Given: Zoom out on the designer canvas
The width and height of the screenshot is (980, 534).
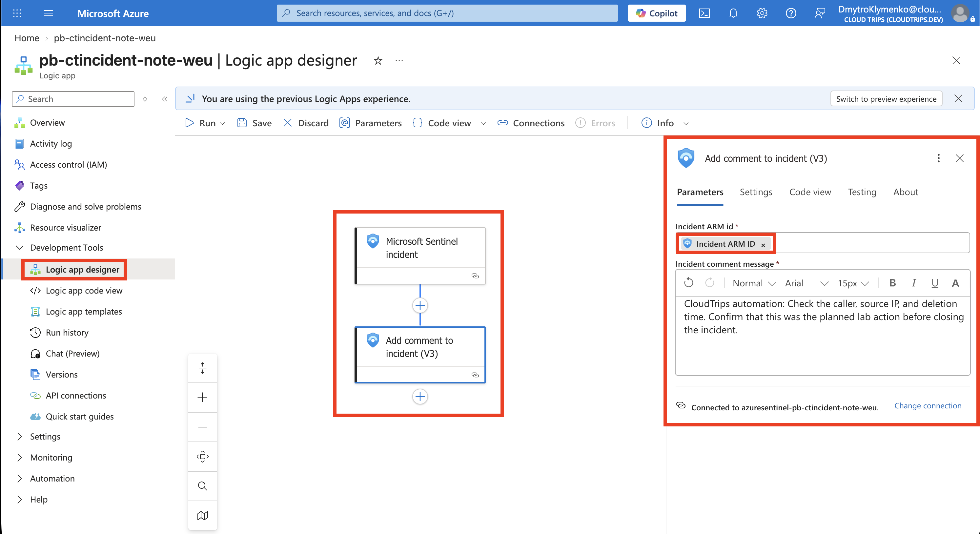Looking at the screenshot, I should point(203,427).
